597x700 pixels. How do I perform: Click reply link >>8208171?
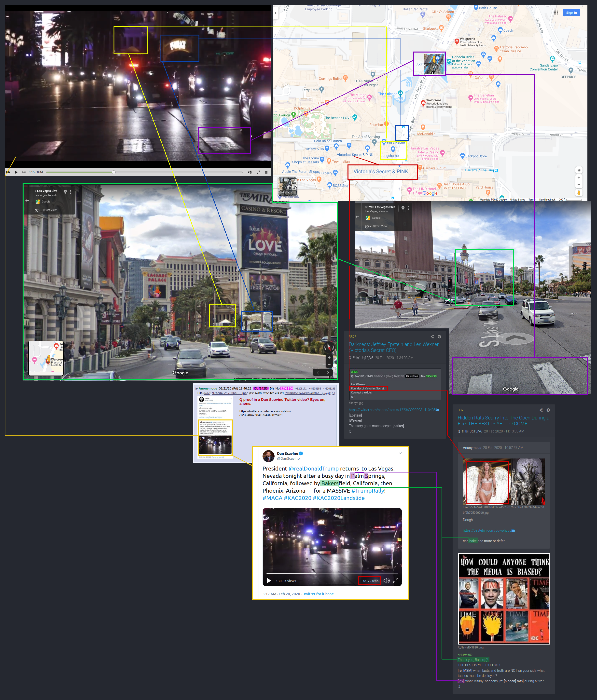click(300, 389)
